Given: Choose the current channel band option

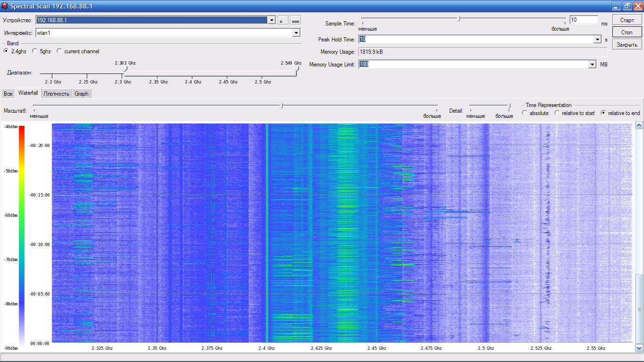Looking at the screenshot, I should click(59, 51).
